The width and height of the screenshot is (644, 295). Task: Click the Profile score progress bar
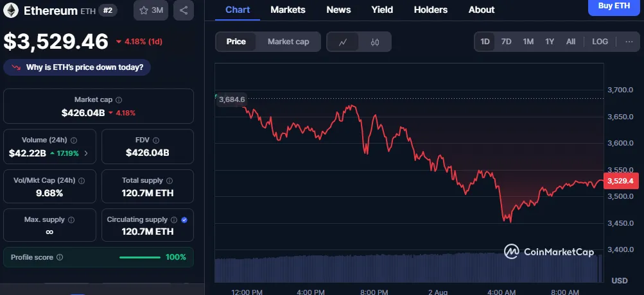click(x=139, y=257)
